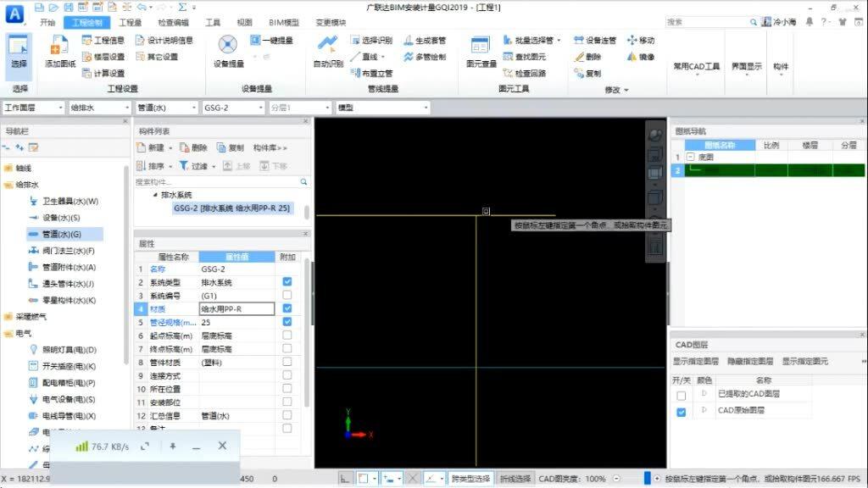This screenshot has width=868, height=488.
Task: Click 设备连管 equipment pipe connection tool
Action: click(x=595, y=41)
